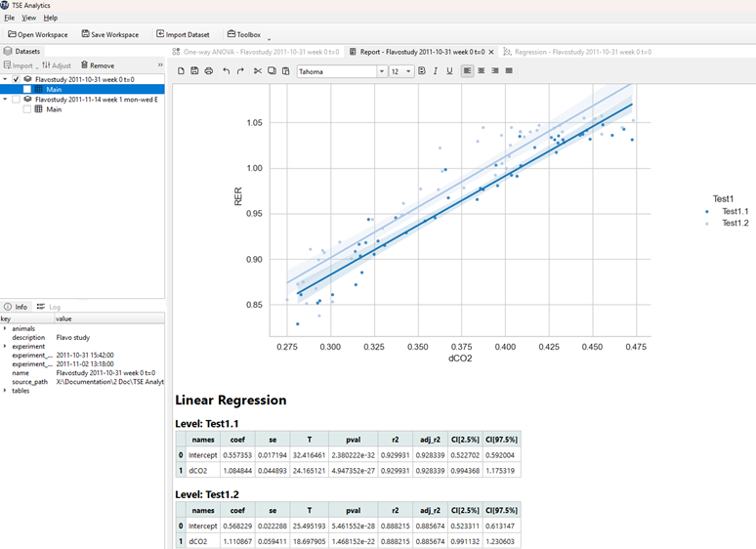Undo last edit in report editor
This screenshot has width=756, height=549.
coord(227,71)
